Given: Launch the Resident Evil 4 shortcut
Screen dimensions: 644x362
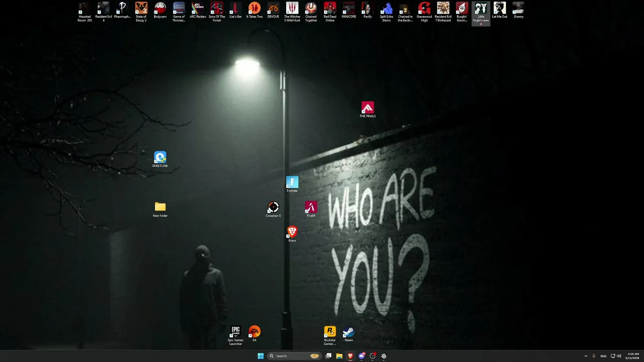Looking at the screenshot, I should (104, 12).
